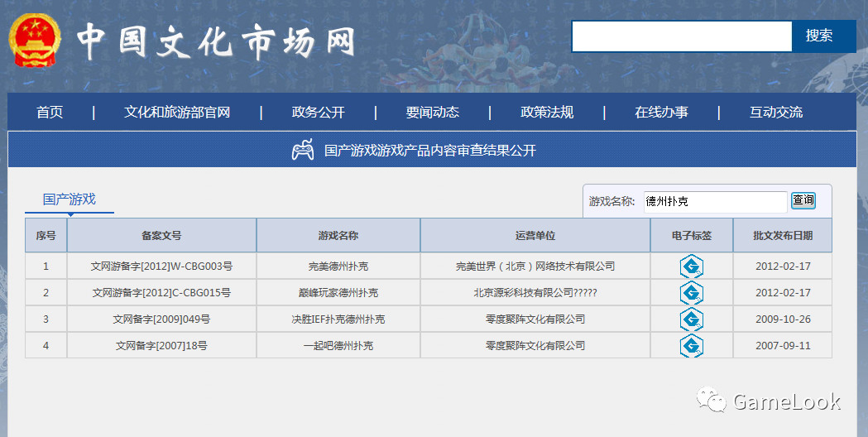
Task: Click record number 文网备字[2009]049号
Action: [x=161, y=319]
